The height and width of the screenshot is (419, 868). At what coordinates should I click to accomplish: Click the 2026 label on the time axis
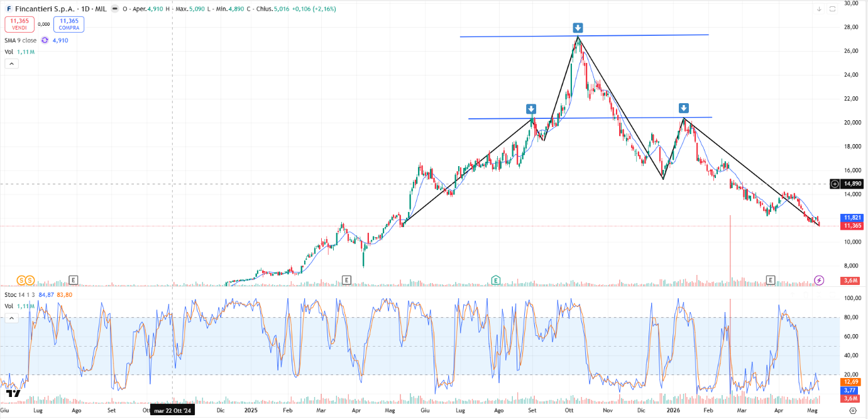tap(673, 410)
